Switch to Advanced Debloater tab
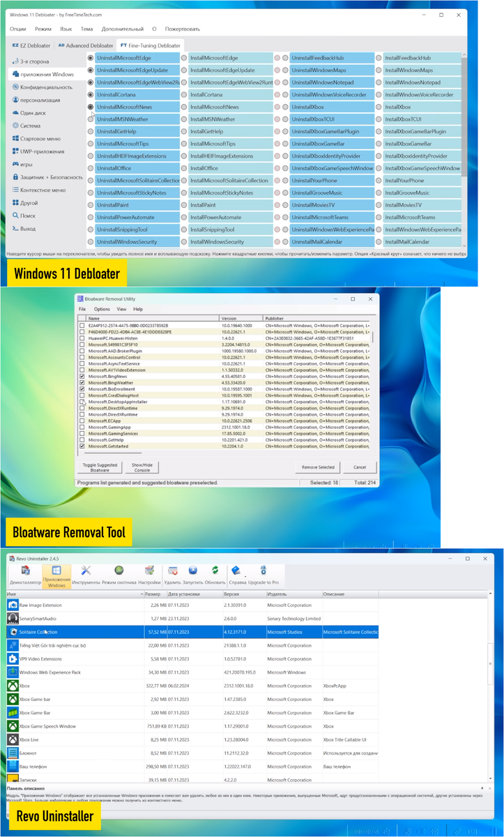The image size is (504, 837). [x=85, y=45]
